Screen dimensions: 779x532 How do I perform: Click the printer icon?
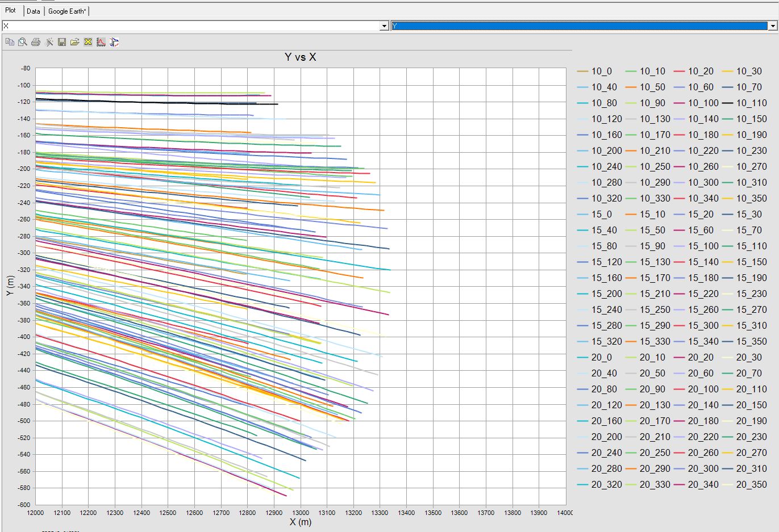click(x=36, y=42)
